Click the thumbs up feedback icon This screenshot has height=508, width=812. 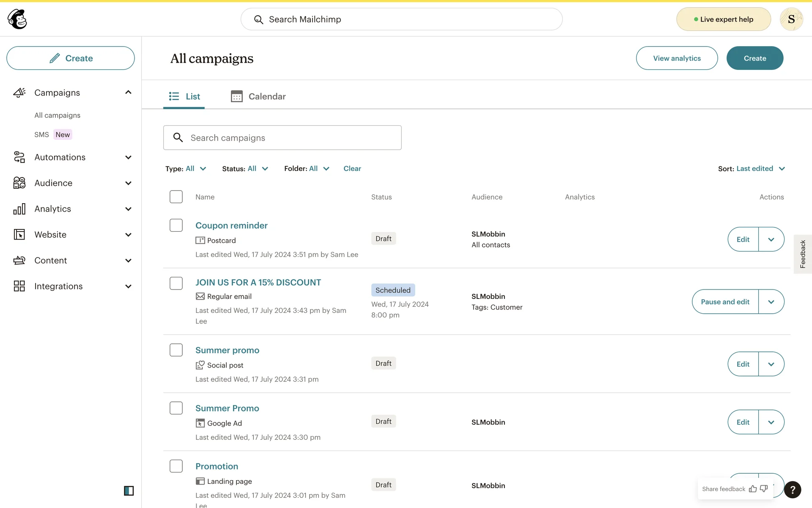753,489
